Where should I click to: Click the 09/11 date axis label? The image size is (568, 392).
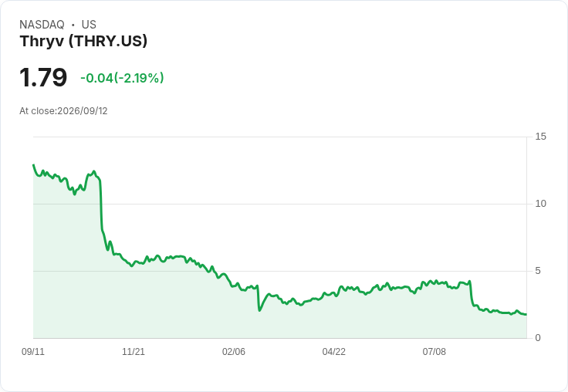pyautogui.click(x=33, y=351)
